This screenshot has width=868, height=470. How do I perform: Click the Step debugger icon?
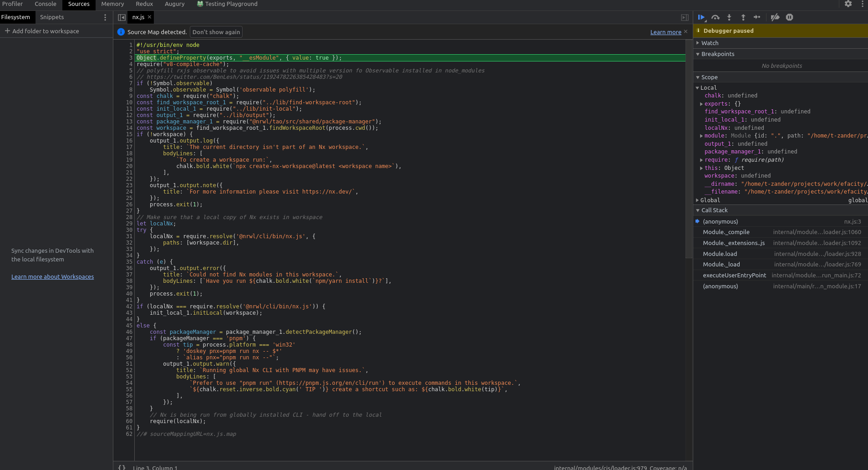(x=756, y=17)
